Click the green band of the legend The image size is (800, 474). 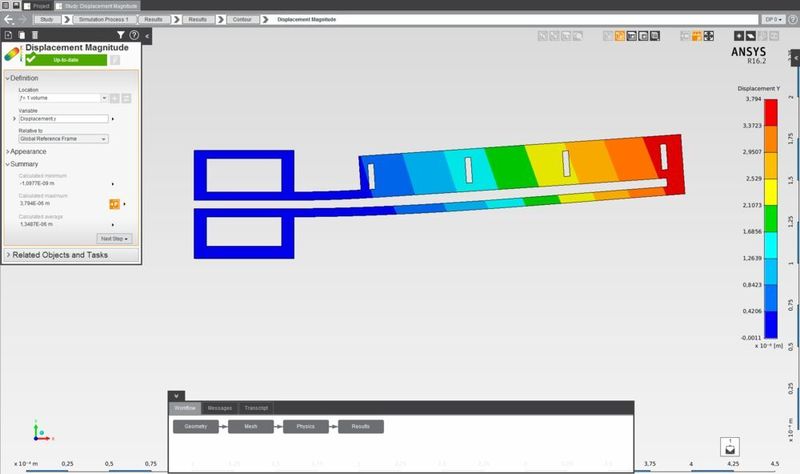[x=770, y=218]
